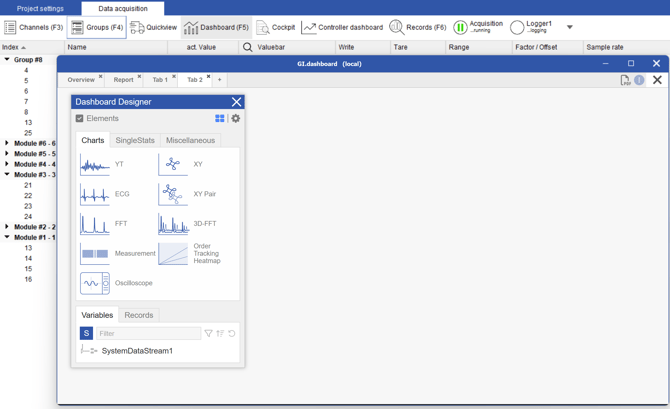The height and width of the screenshot is (409, 670).
Task: Click the Sample rate column header
Action: [626, 47]
